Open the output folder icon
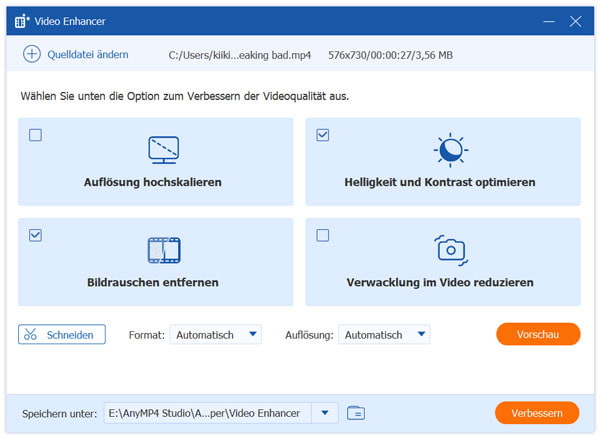Image resolution: width=600 pixels, height=438 pixels. pos(356,413)
